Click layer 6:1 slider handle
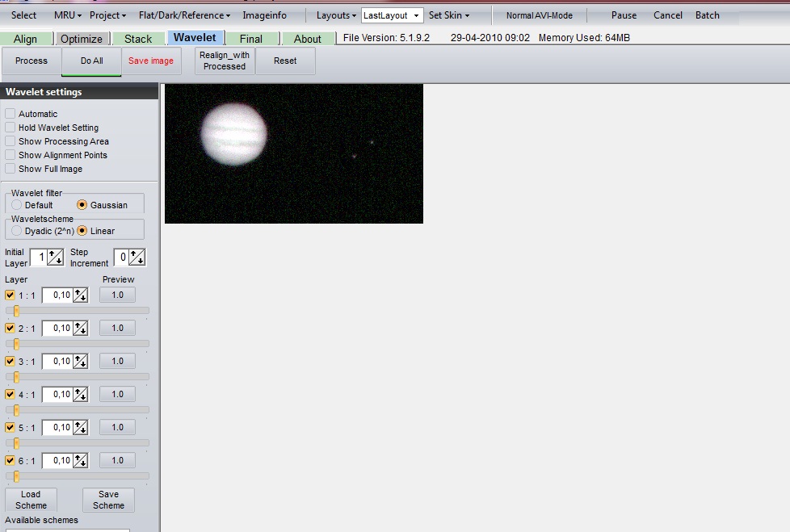The height and width of the screenshot is (532, 790). [17, 476]
